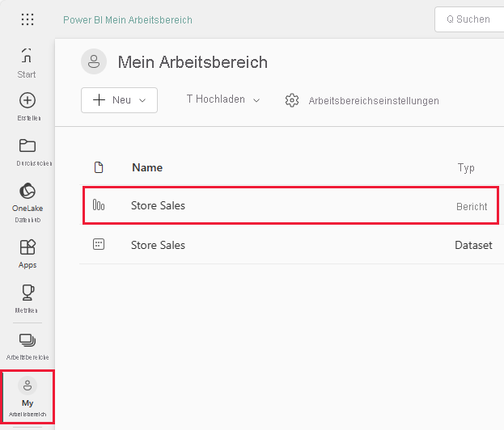This screenshot has width=504, height=430.
Task: Open Durchsuchen folder icon in sidebar
Action: pyautogui.click(x=28, y=145)
